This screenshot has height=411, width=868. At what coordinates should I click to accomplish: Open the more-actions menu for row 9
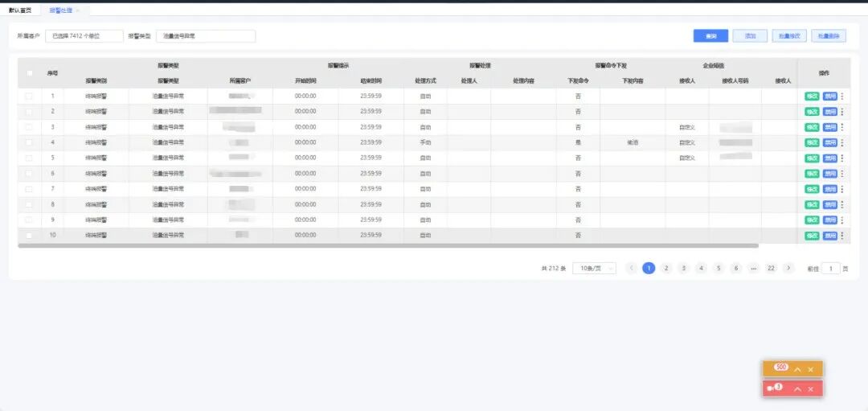(x=842, y=220)
